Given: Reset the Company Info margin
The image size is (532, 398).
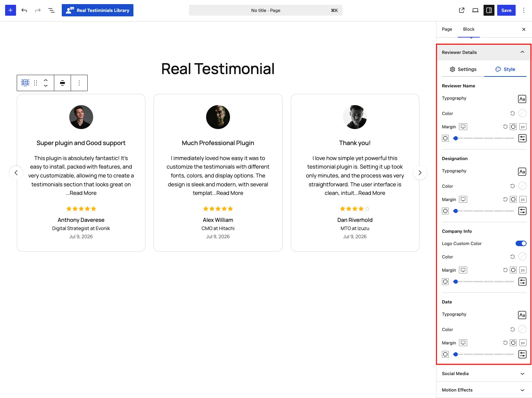Looking at the screenshot, I should pyautogui.click(x=505, y=270).
